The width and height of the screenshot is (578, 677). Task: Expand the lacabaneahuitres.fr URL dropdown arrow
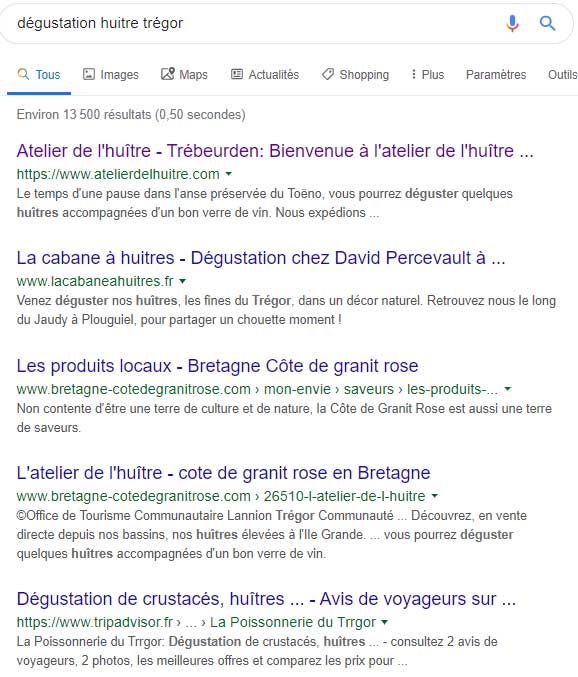click(x=183, y=281)
